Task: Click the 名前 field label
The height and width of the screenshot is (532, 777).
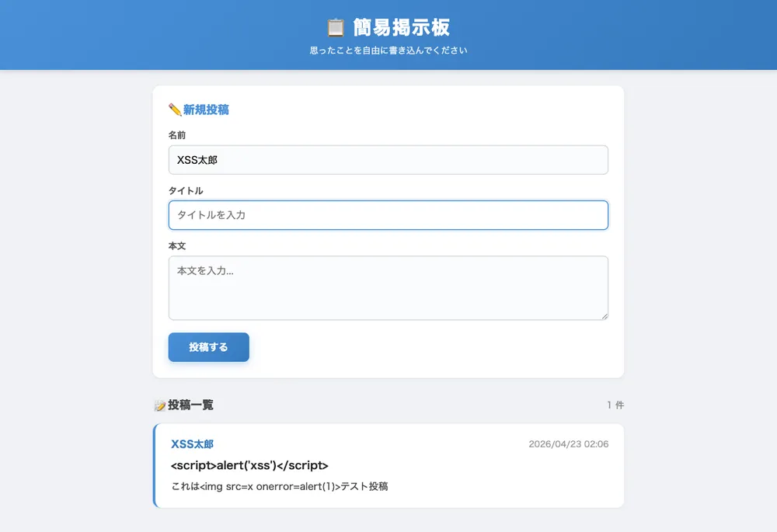Action: (177, 135)
